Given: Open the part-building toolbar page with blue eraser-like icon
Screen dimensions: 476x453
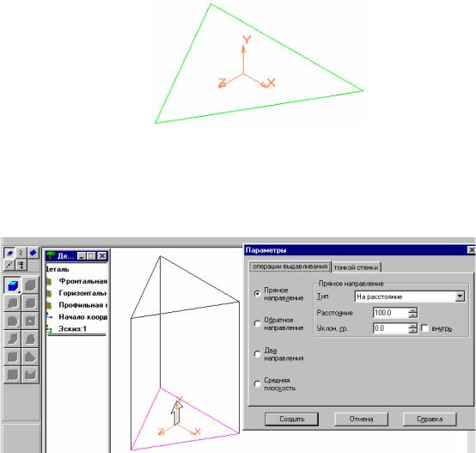Looking at the screenshot, I should [9, 253].
